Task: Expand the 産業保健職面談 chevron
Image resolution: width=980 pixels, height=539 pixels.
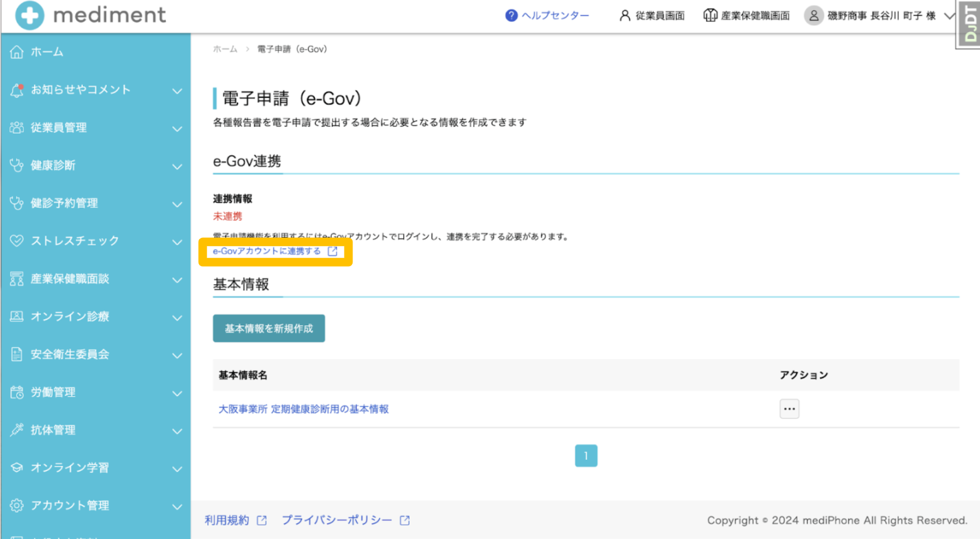Action: tap(177, 280)
